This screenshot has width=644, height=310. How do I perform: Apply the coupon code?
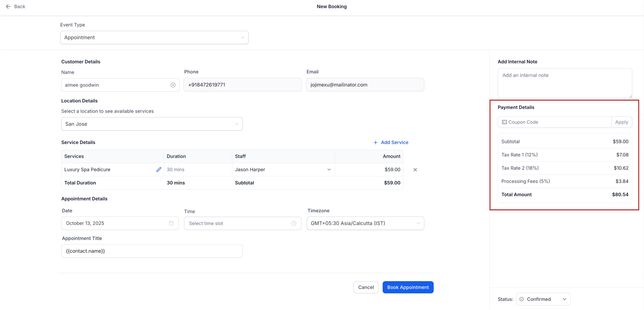[x=621, y=122]
